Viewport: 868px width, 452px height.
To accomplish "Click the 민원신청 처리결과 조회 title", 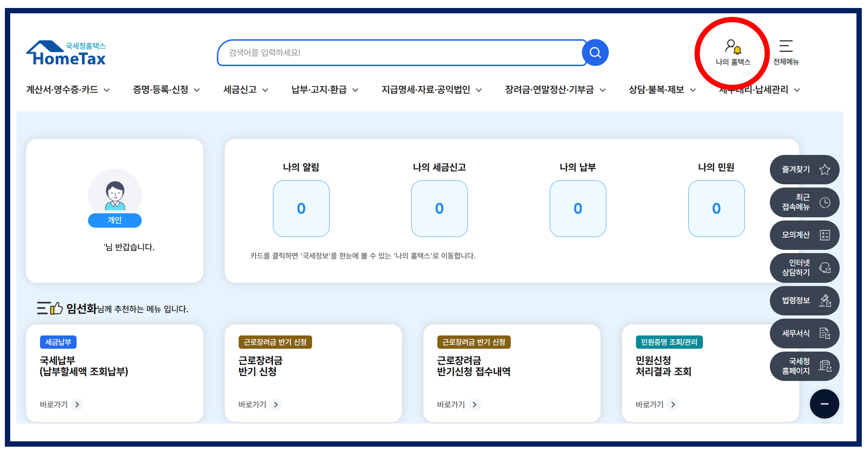I will coord(663,366).
